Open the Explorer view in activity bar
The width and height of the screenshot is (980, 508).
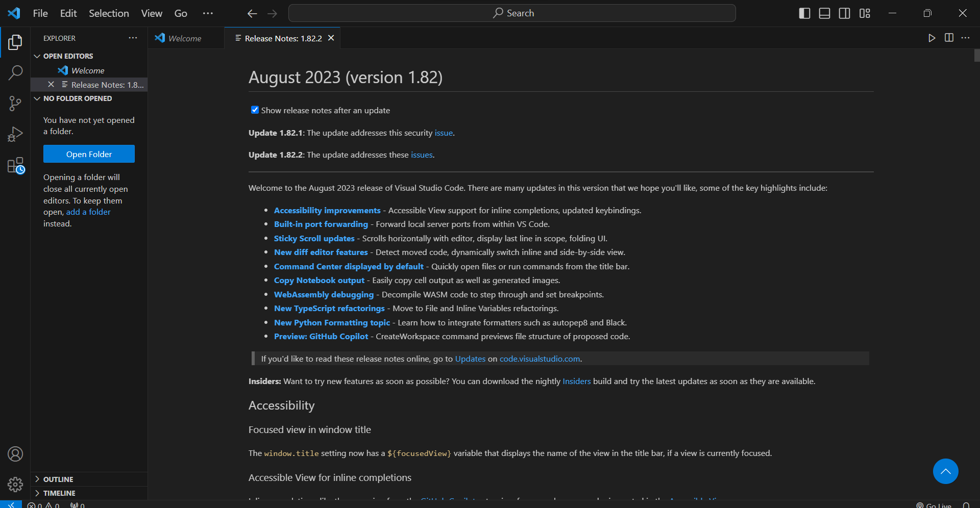click(15, 42)
